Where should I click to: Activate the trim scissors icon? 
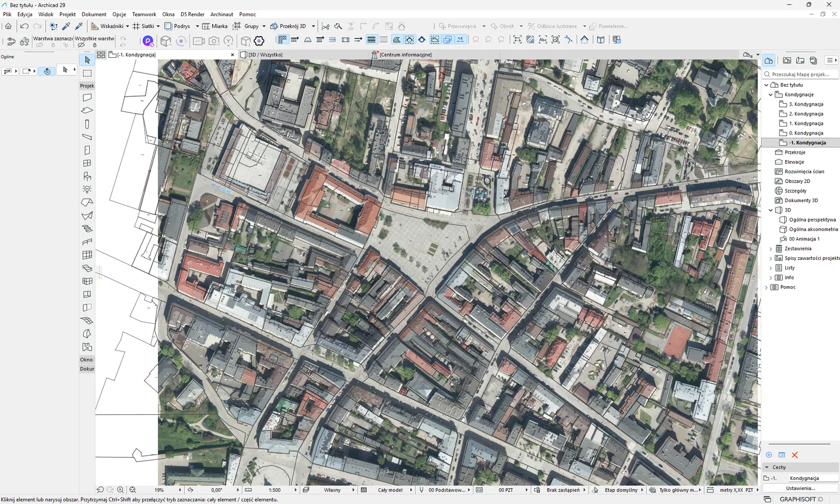[325, 26]
